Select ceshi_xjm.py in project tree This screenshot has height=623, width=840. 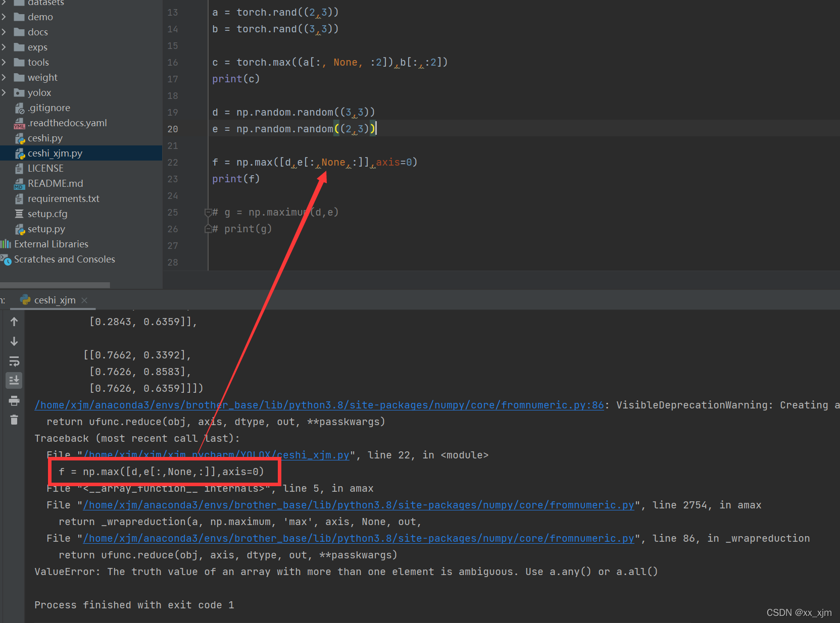tap(55, 153)
